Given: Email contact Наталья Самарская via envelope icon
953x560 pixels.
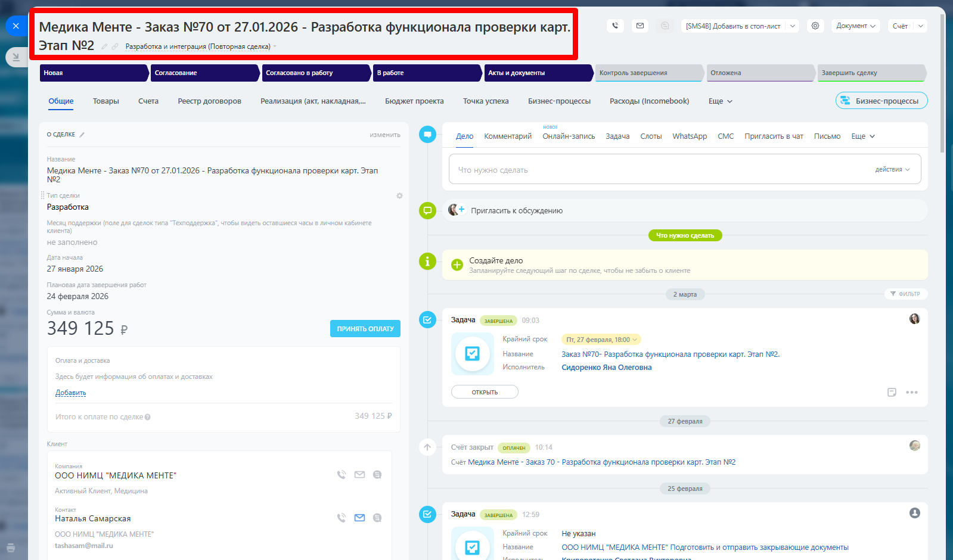Looking at the screenshot, I should (x=359, y=518).
